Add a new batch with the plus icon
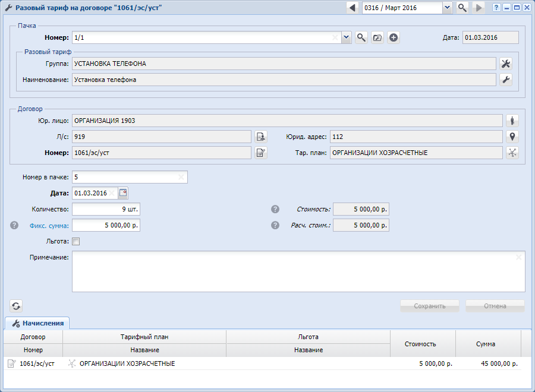This screenshot has height=392, width=535. pyautogui.click(x=394, y=37)
